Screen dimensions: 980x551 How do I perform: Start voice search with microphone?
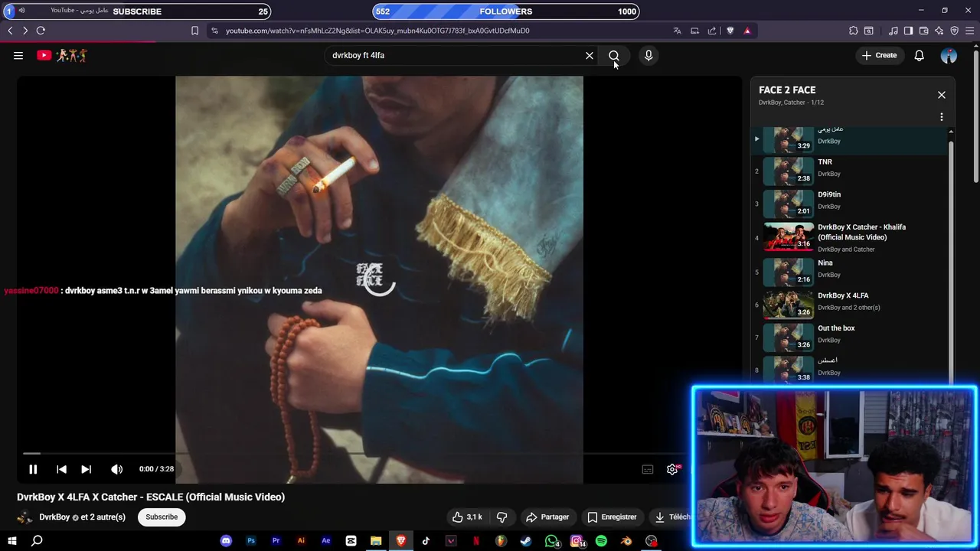(x=648, y=55)
